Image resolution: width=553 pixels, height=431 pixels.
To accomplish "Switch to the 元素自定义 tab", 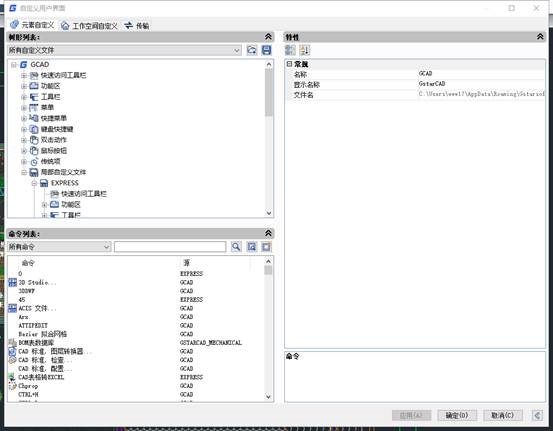I will pos(32,25).
